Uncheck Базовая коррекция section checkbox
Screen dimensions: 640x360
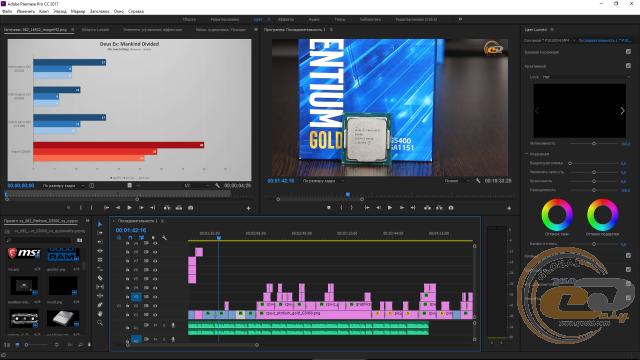[628, 52]
